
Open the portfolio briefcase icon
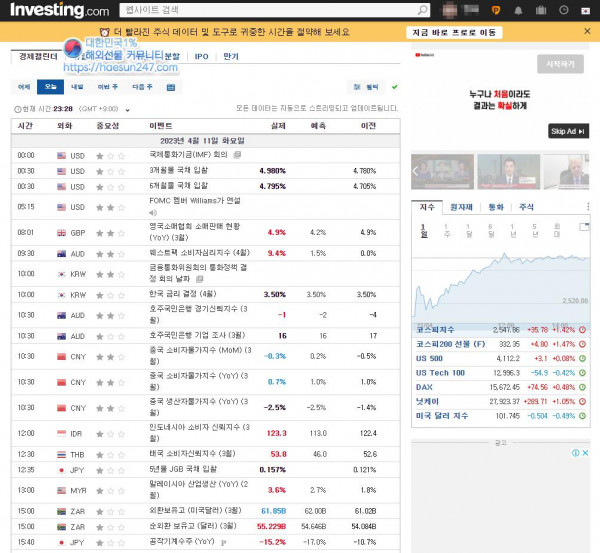541,10
